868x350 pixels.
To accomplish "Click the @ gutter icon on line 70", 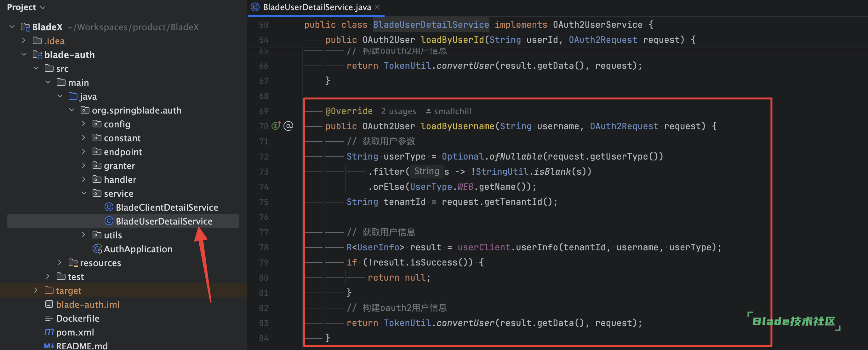I will coord(288,126).
